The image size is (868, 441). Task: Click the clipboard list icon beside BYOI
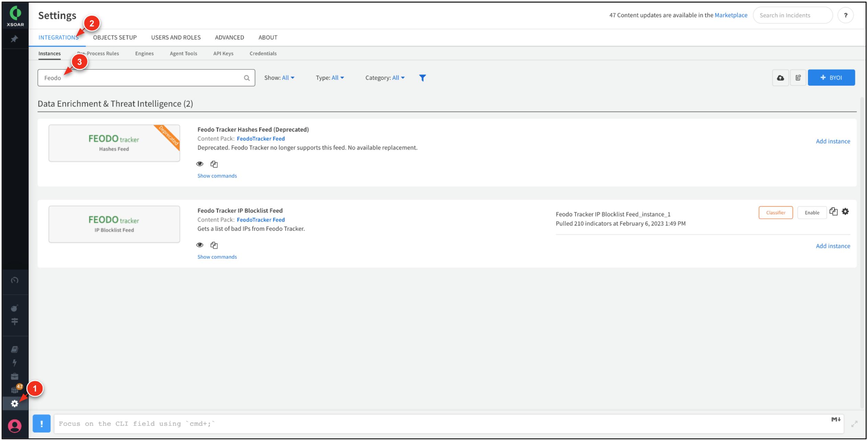(798, 78)
